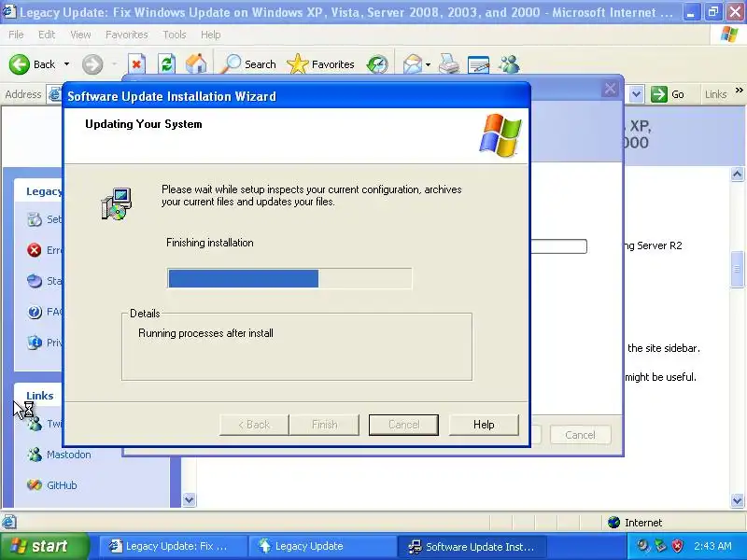Viewport: 747px width, 560px height.
Task: Click the page scrollbar down arrow
Action: coord(737,500)
